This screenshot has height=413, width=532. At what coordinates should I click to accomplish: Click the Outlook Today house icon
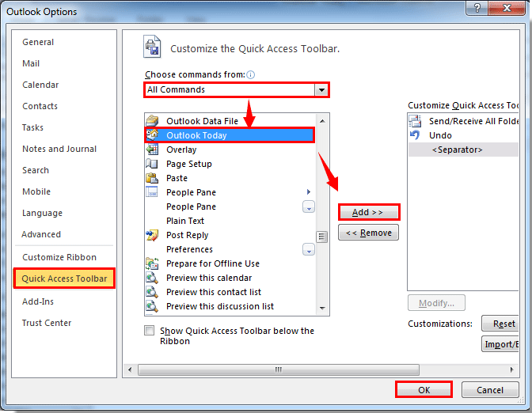[152, 135]
